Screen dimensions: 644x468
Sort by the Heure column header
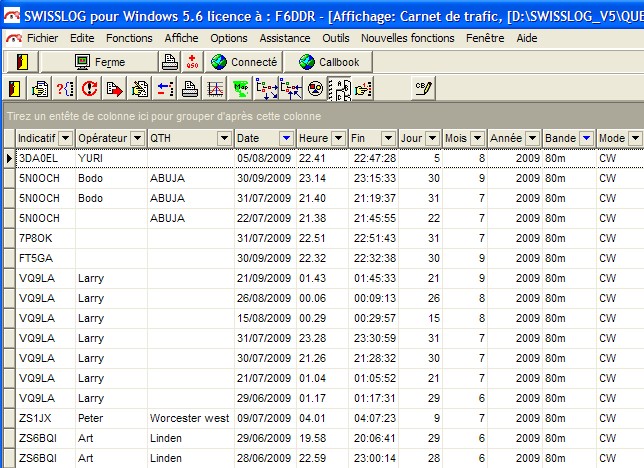(314, 138)
